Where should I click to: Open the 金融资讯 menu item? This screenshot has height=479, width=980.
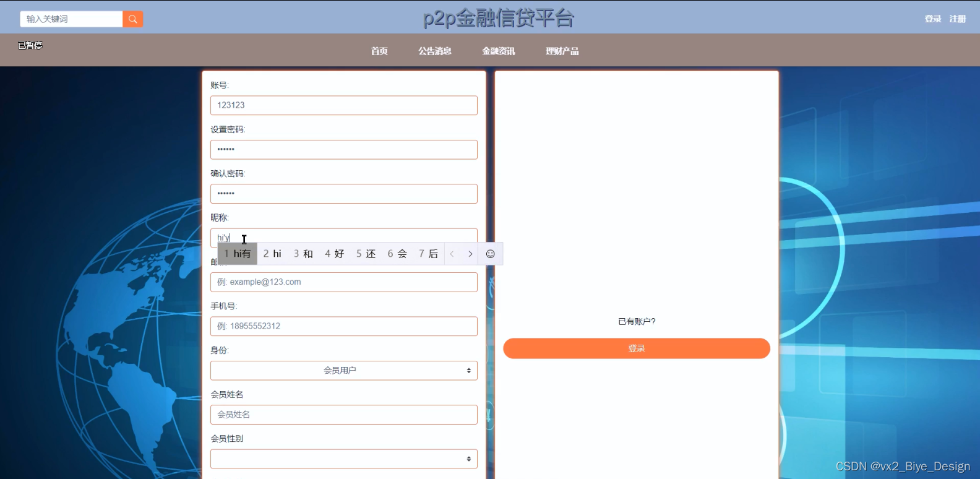(x=499, y=51)
